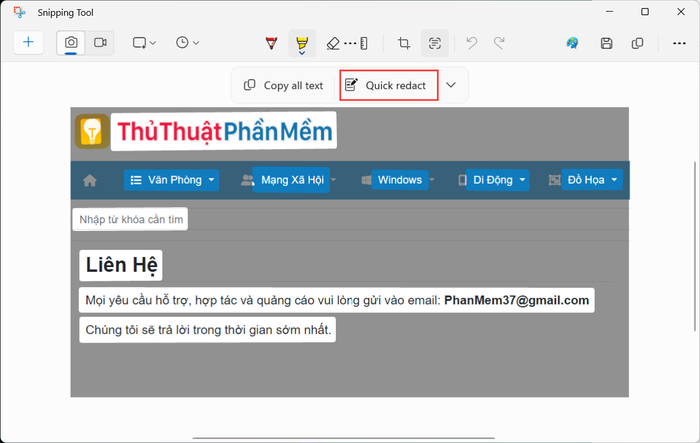Click the Mạng Xã Hội menu item

pyautogui.click(x=291, y=180)
